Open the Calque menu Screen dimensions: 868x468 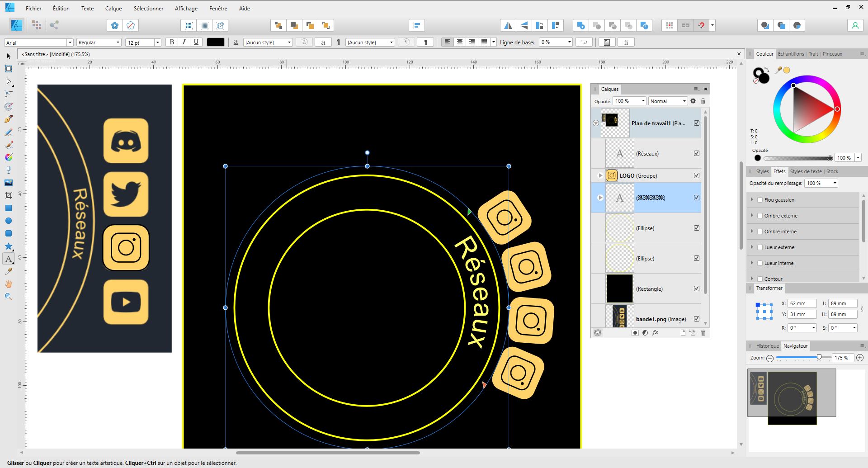coord(113,8)
